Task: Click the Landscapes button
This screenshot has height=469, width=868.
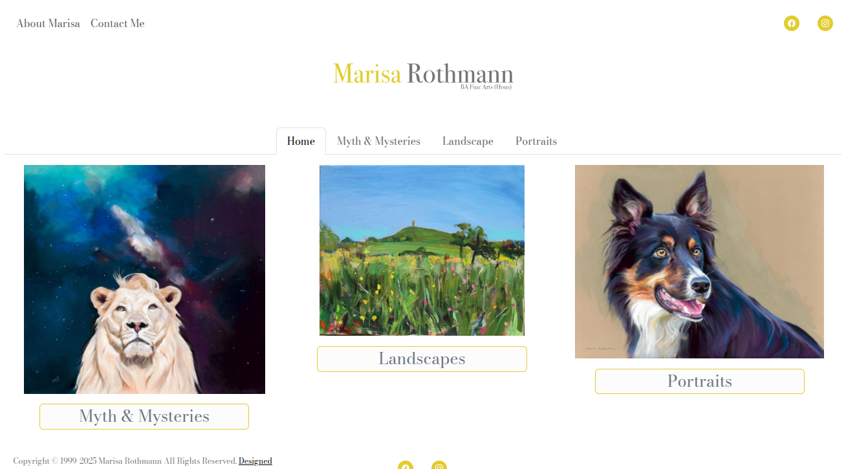Action: 422,359
